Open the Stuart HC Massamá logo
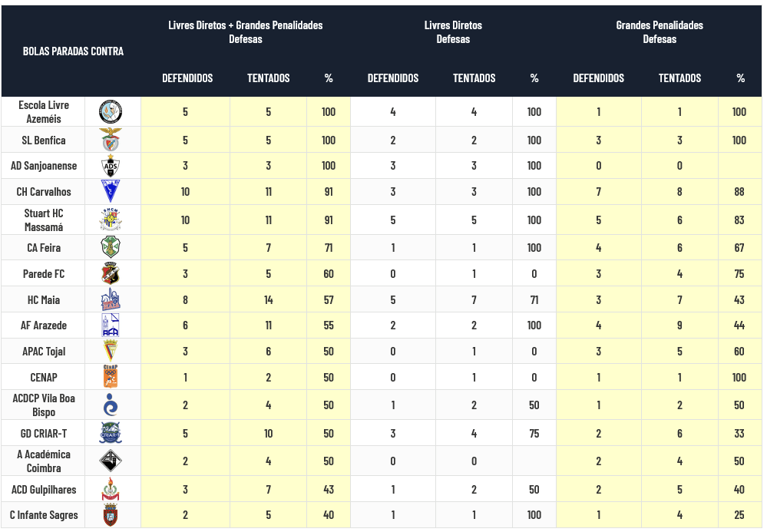The width and height of the screenshot is (767, 532). pos(111,220)
